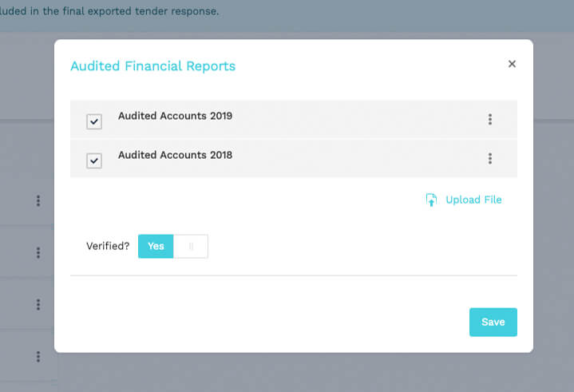
Task: Open the Audited Accounts 2019 options menu
Action: point(490,119)
